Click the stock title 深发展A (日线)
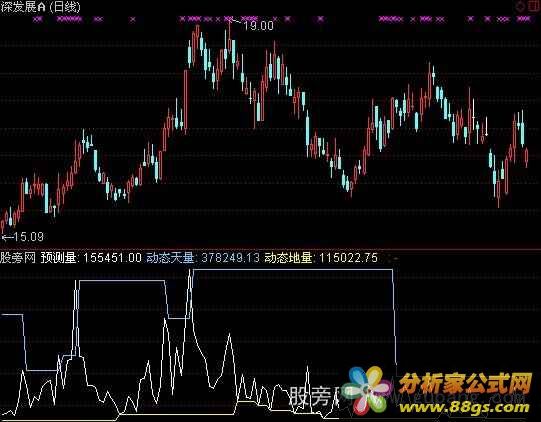The height and width of the screenshot is (422, 541). point(41,7)
